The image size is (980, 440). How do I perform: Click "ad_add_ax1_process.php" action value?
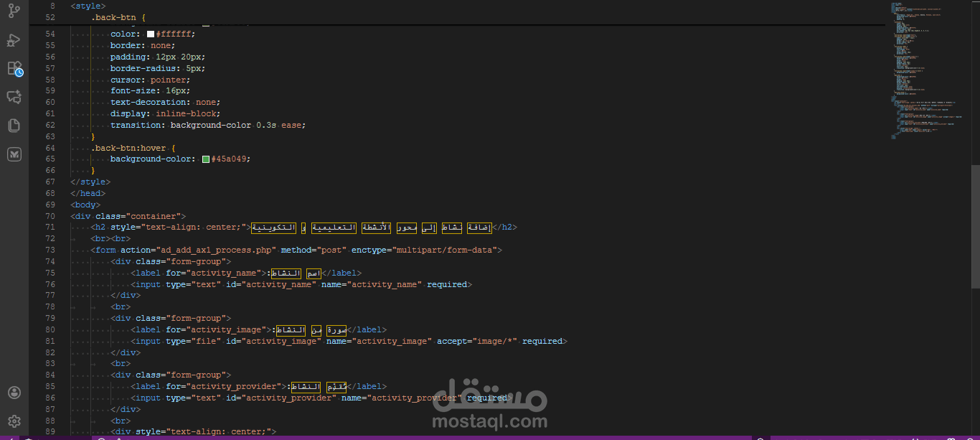[217, 251]
